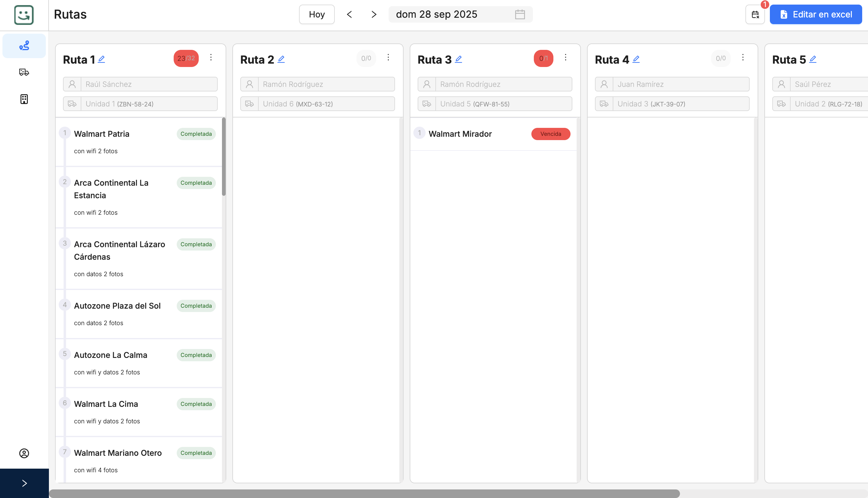Expand the sidebar with the arrow button
This screenshot has height=498, width=868.
(x=24, y=483)
